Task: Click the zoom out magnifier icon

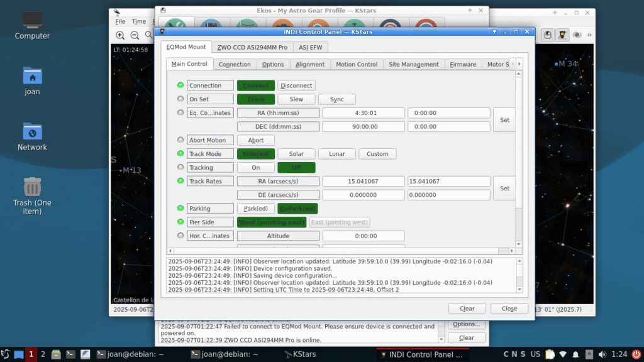Action: (x=135, y=36)
